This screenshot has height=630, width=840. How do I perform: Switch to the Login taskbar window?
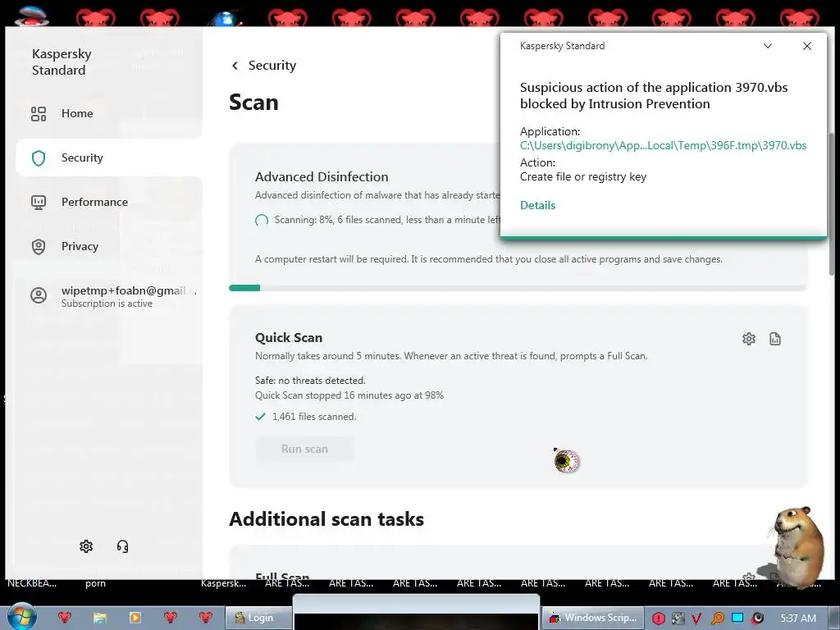pos(258,618)
